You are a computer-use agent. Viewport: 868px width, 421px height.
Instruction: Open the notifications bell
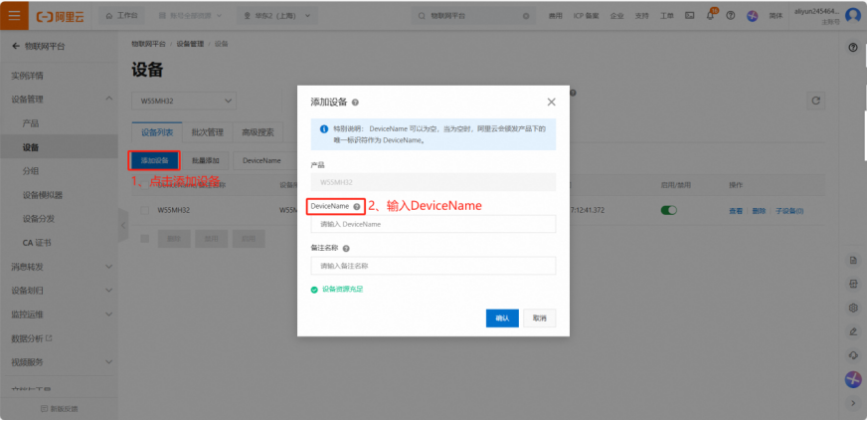(710, 16)
